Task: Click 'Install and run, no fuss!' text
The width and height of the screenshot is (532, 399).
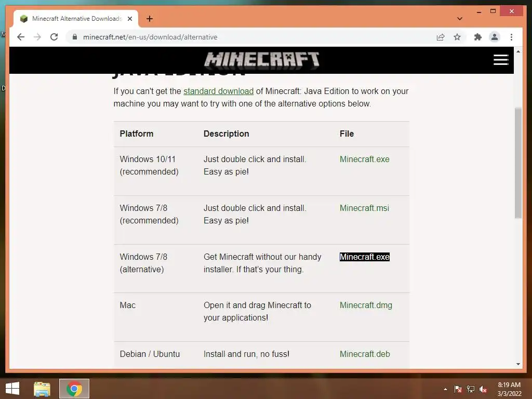Action: (246, 354)
